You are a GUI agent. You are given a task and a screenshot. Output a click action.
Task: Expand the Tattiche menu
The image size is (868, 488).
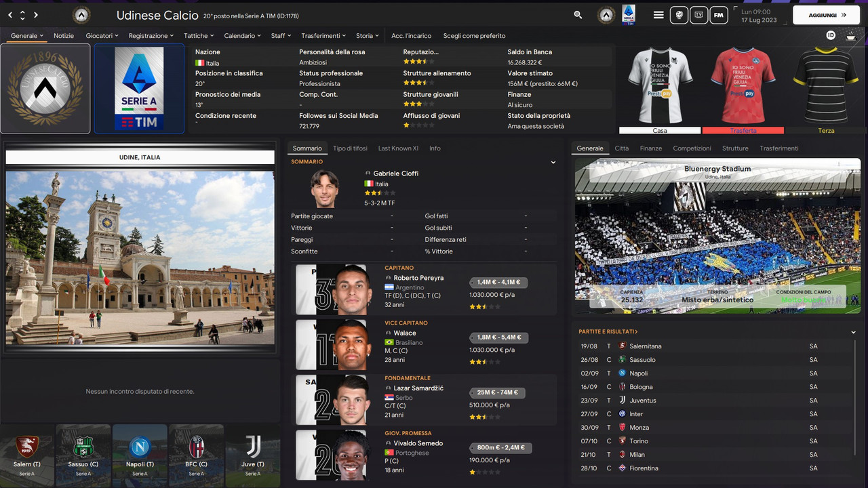point(199,35)
